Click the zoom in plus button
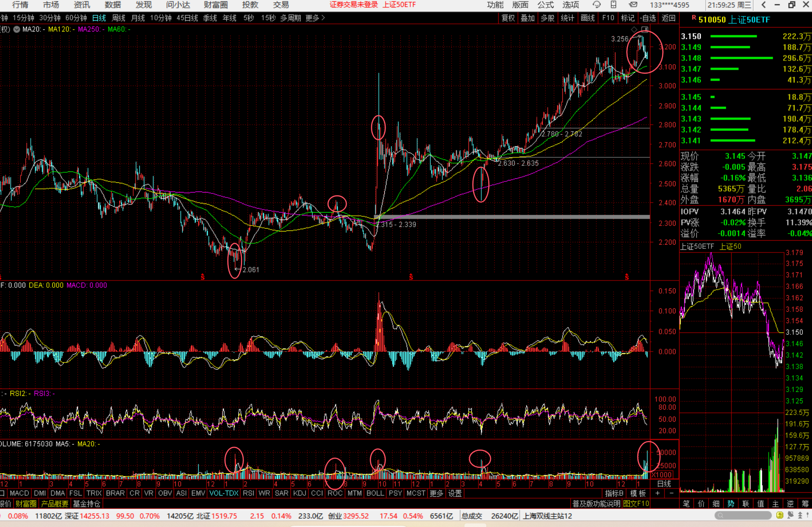The width and height of the screenshot is (812, 527). (x=658, y=493)
